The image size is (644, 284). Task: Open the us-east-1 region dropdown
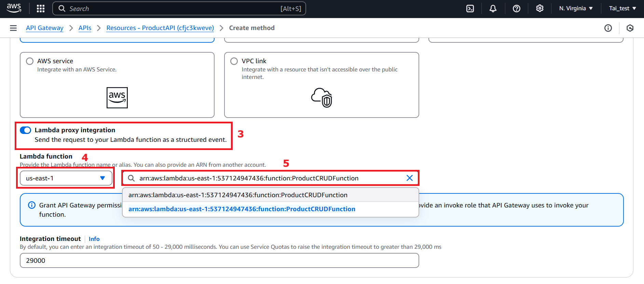click(66, 178)
